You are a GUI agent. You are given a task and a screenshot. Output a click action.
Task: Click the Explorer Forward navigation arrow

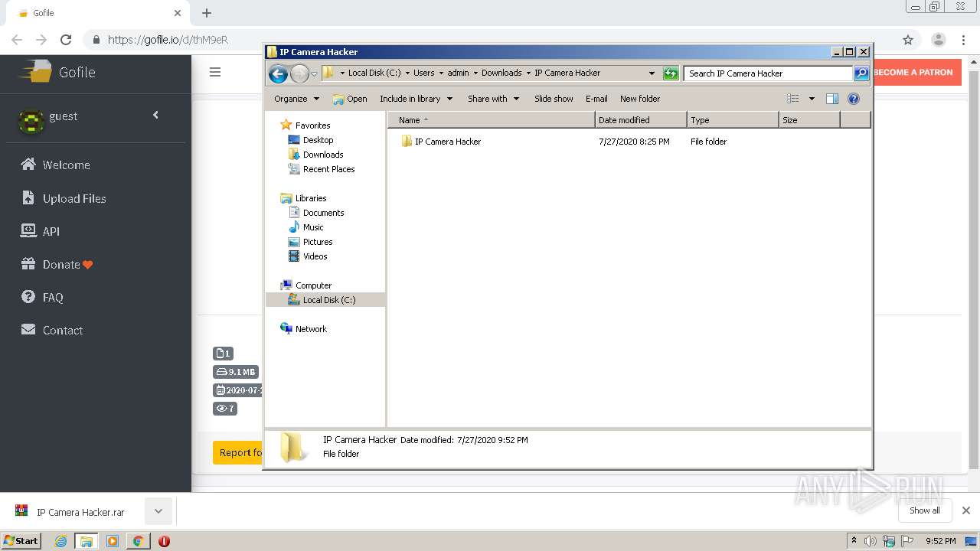click(299, 73)
